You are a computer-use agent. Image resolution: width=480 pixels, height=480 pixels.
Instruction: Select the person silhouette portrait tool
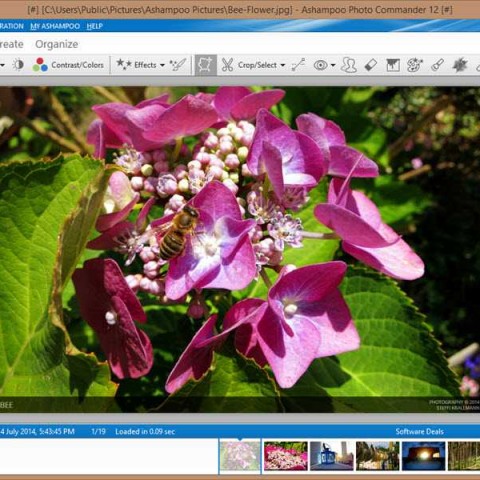349,65
